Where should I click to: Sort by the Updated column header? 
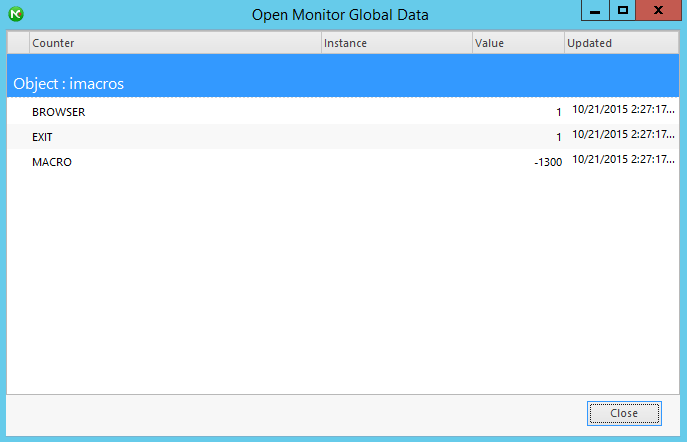tap(622, 43)
